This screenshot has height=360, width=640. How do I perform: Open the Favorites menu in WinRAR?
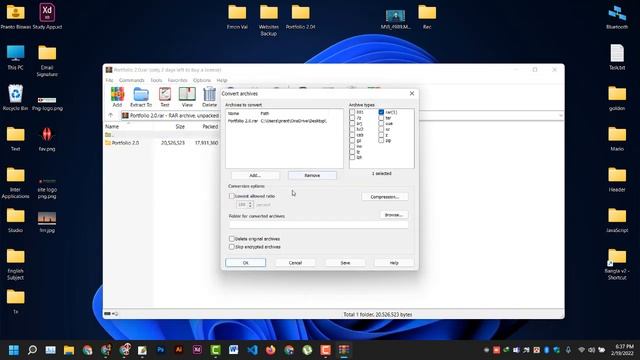click(x=178, y=80)
